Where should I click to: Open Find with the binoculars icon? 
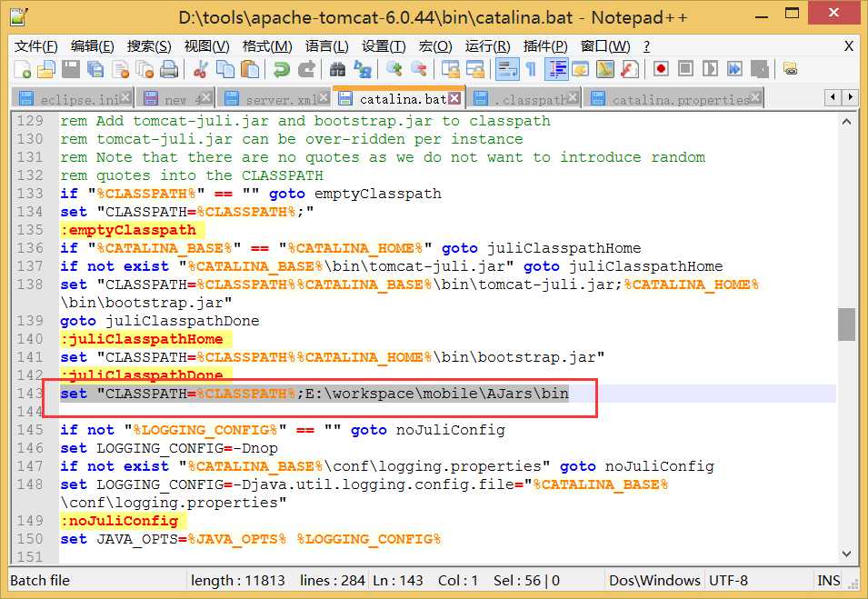click(x=337, y=69)
